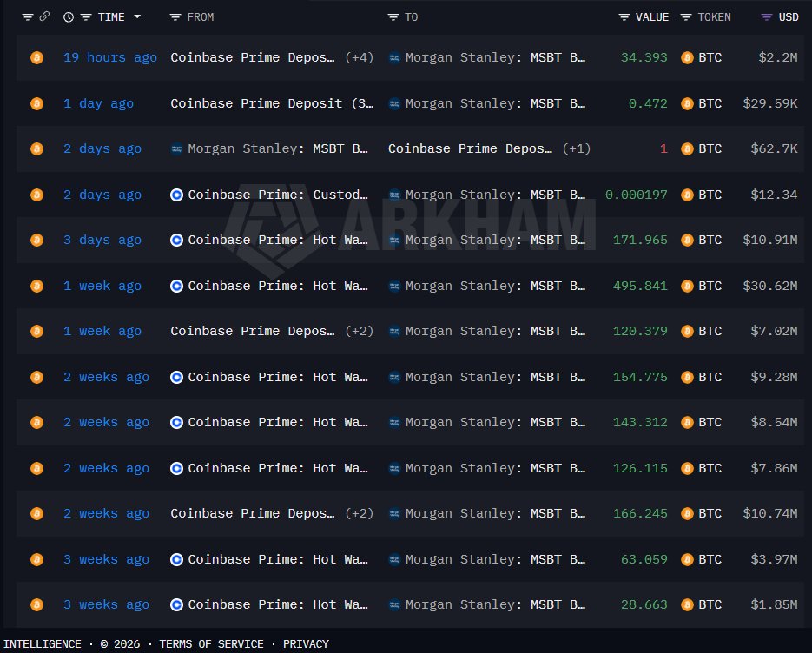Click Coinbase logo in 171.965 BTC row
812x653 pixels.
[176, 241]
